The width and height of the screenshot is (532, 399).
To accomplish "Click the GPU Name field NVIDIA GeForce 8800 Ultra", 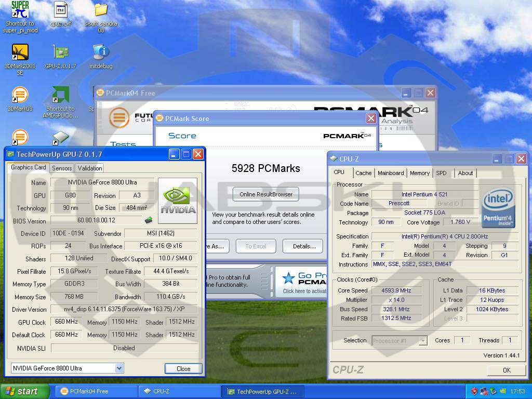I will (102, 182).
